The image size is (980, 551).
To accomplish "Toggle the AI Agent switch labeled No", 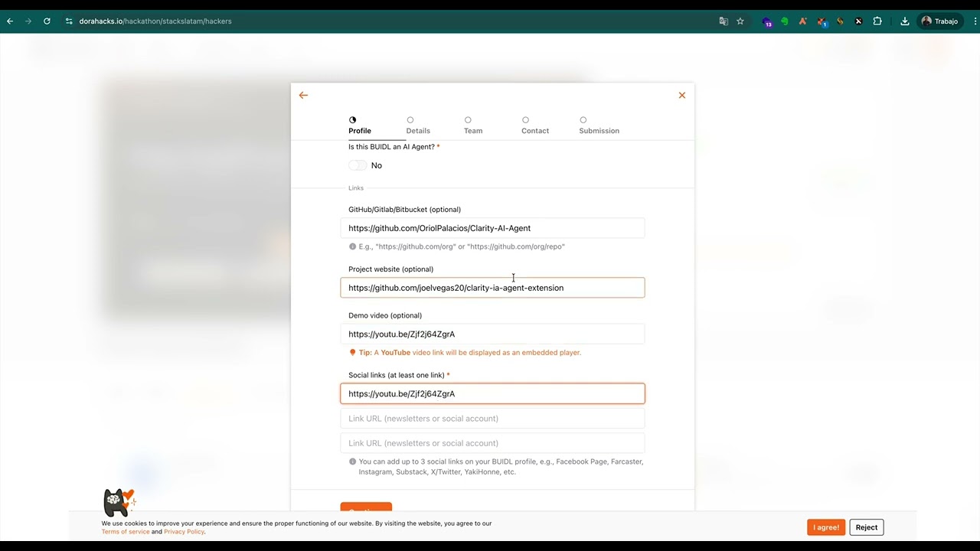I will [357, 165].
